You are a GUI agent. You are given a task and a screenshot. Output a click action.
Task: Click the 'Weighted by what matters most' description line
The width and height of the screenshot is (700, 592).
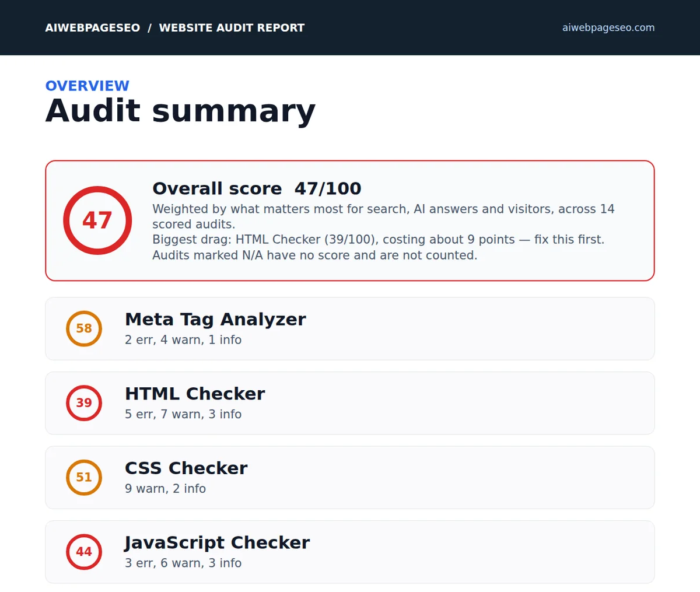[383, 216]
